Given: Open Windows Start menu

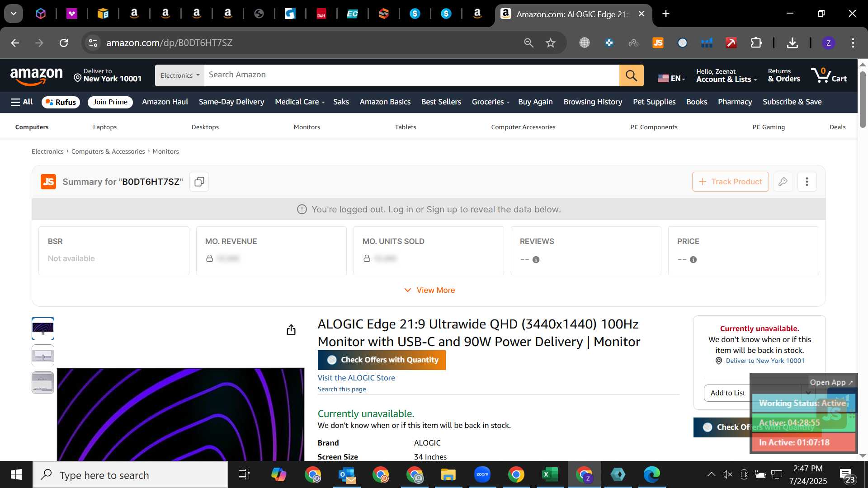Looking at the screenshot, I should pyautogui.click(x=16, y=474).
